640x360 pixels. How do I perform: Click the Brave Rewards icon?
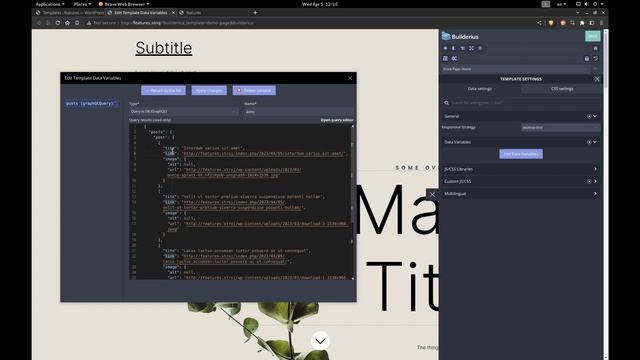pyautogui.click(x=563, y=23)
